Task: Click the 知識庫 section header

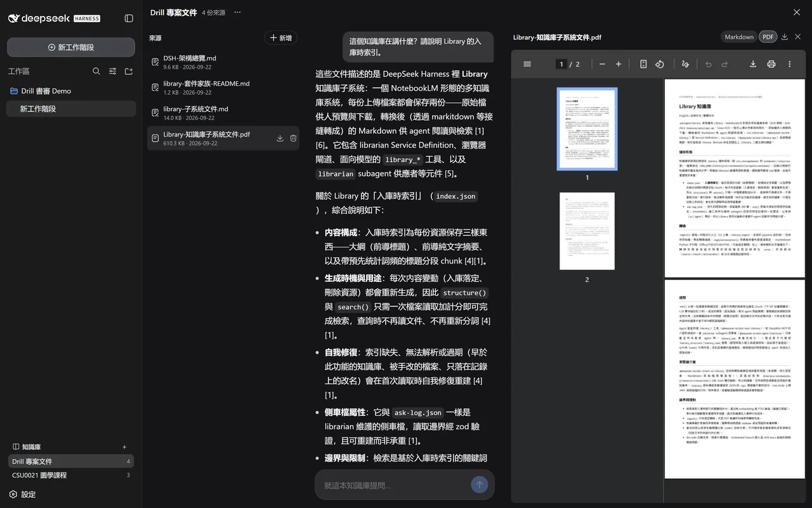Action: click(x=31, y=447)
